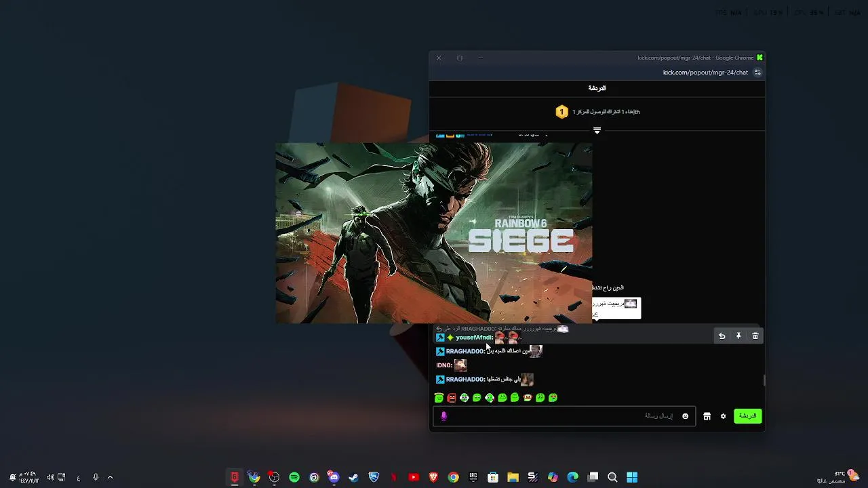Open File Explorer from the taskbar
The height and width of the screenshot is (488, 868).
pyautogui.click(x=513, y=477)
